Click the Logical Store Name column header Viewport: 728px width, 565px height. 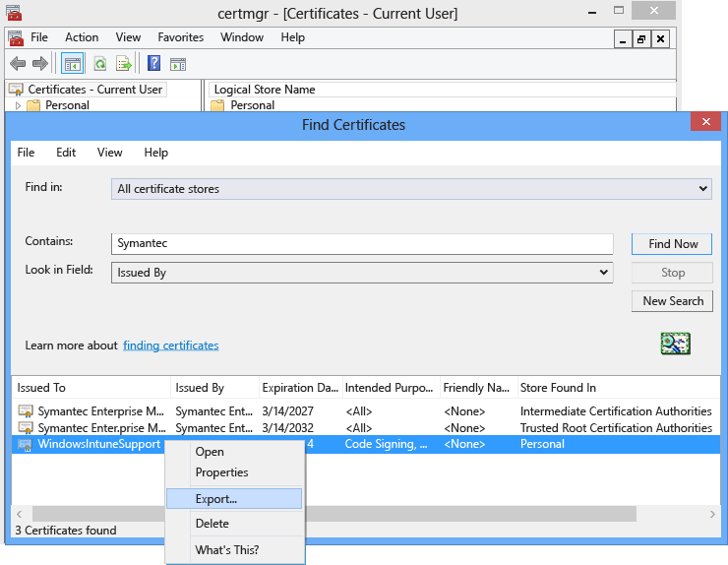click(442, 90)
